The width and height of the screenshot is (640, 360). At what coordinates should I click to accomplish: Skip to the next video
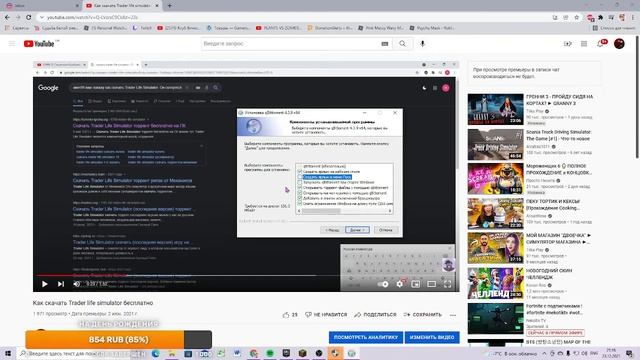click(x=61, y=284)
